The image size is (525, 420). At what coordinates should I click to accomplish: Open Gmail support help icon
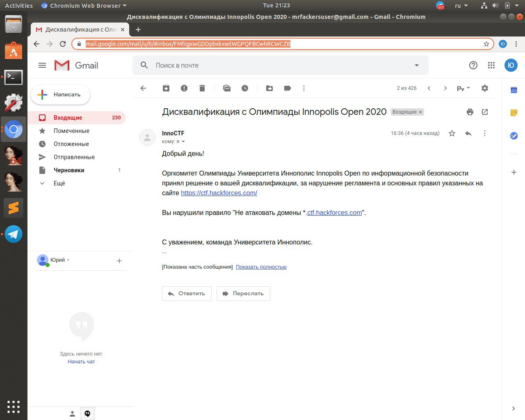point(473,65)
